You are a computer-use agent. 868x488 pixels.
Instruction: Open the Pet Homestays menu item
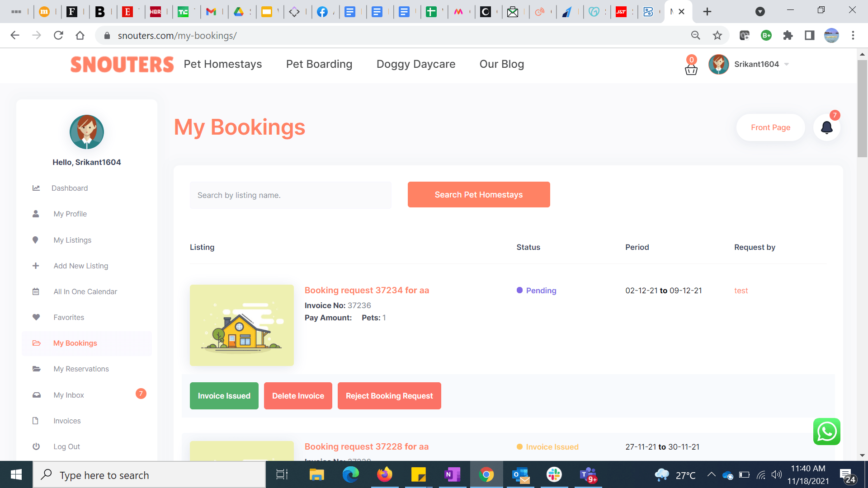coord(223,64)
